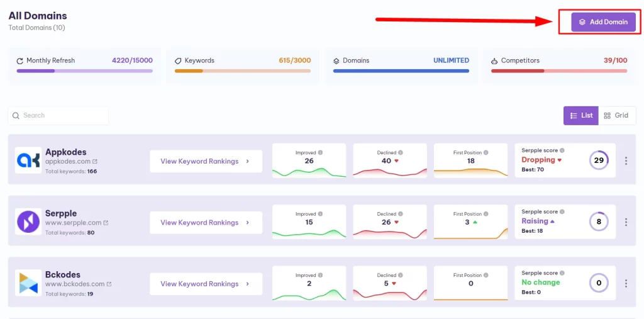Image resolution: width=644 pixels, height=319 pixels.
Task: Click the Keywords tag icon
Action: coord(178,61)
